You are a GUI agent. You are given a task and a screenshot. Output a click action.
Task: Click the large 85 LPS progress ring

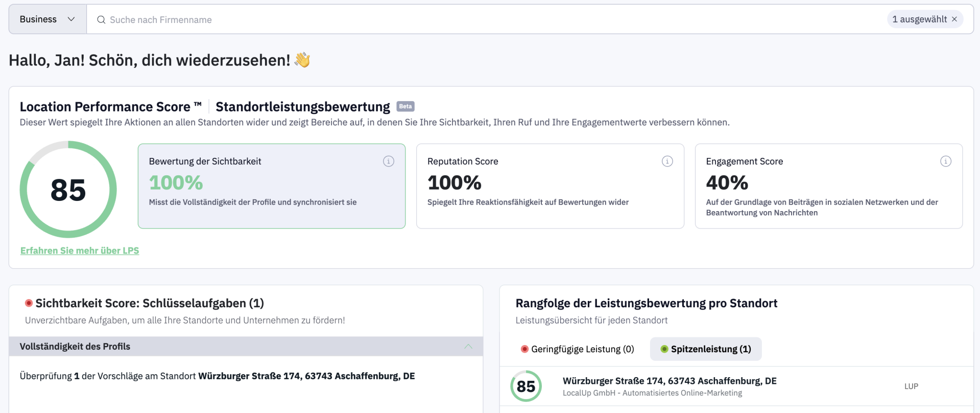[x=68, y=190]
